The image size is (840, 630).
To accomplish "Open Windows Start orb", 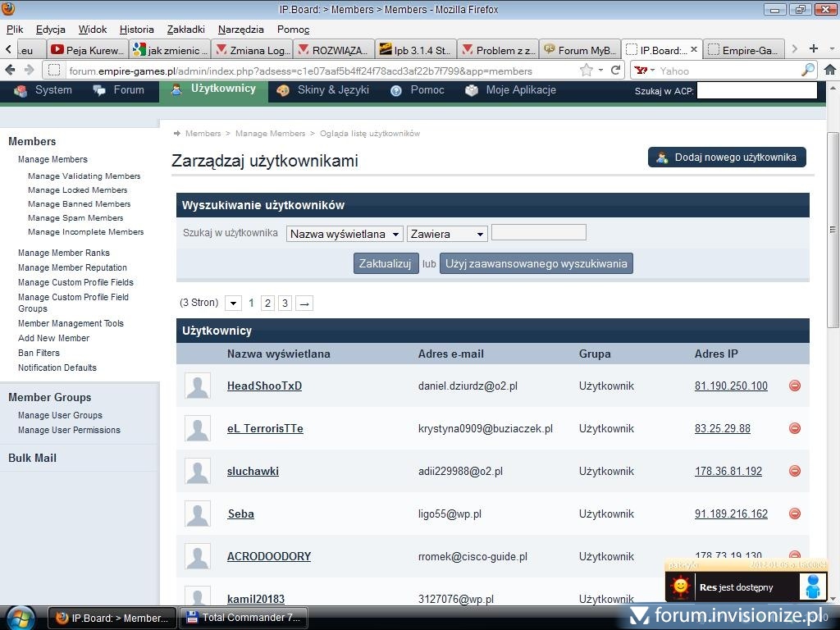I will 21,617.
